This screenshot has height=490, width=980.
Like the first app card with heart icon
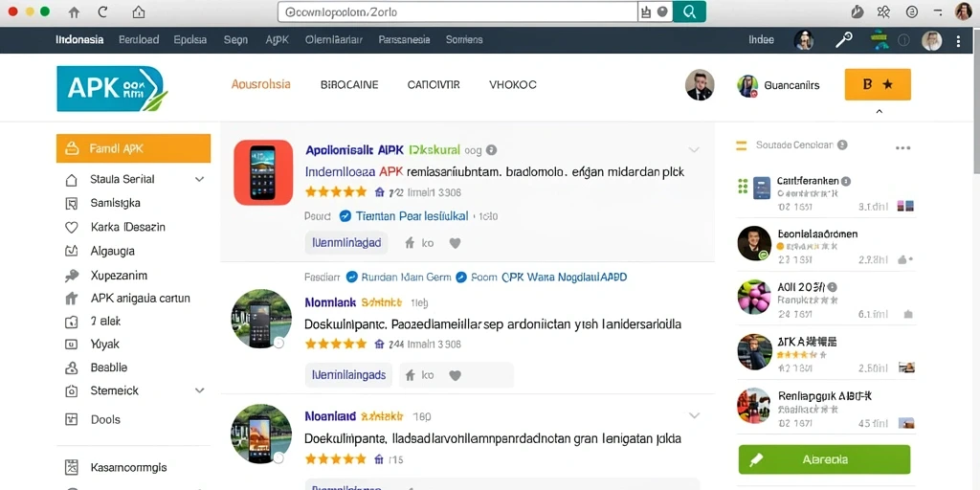pos(455,244)
